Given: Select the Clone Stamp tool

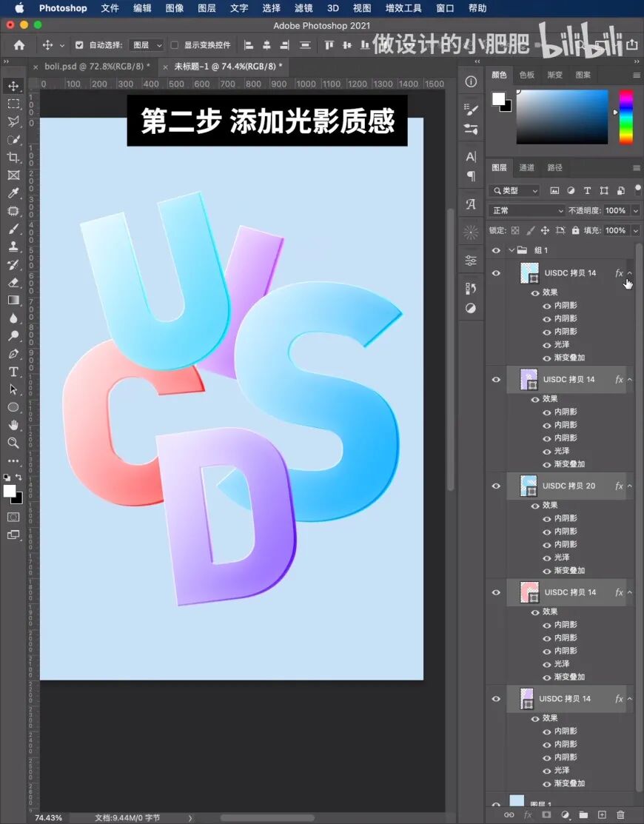Looking at the screenshot, I should (13, 247).
